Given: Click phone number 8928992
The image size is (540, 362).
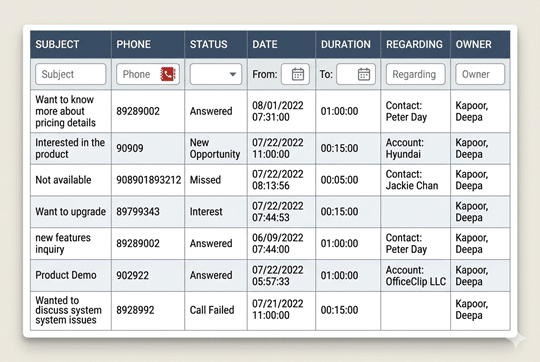Looking at the screenshot, I should point(135,310).
